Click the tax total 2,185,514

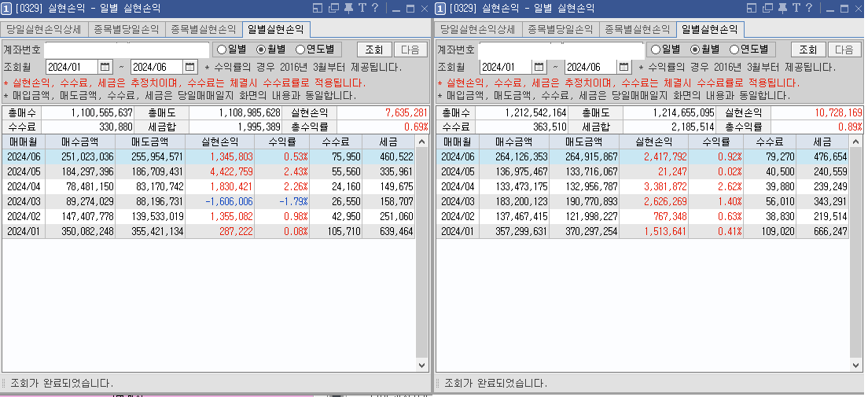click(669, 127)
